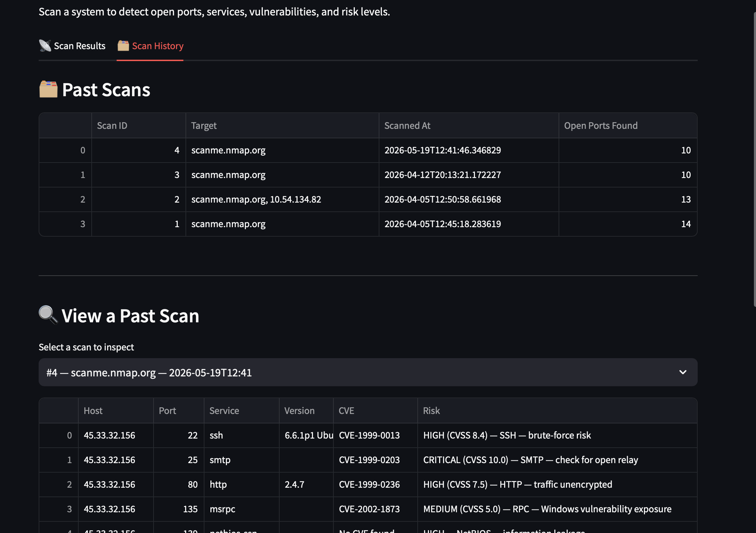Click the CVE column header
This screenshot has height=533, width=756.
click(x=376, y=411)
